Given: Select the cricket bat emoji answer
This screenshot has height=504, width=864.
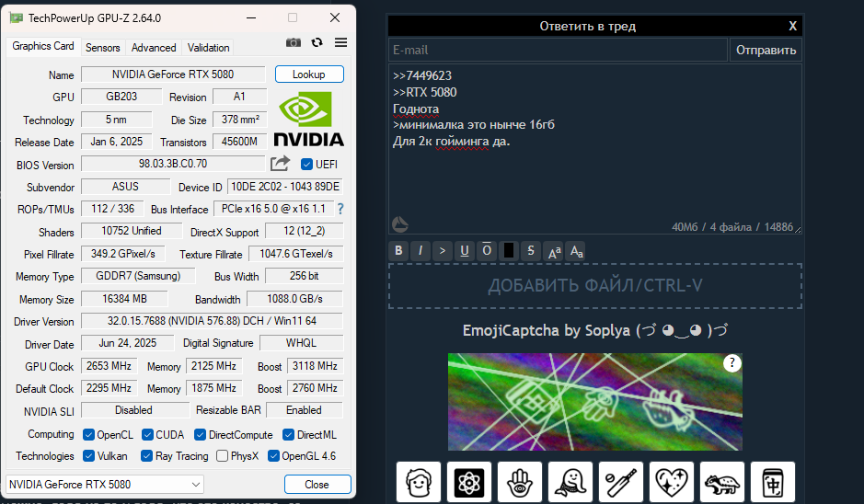Looking at the screenshot, I should [x=621, y=482].
